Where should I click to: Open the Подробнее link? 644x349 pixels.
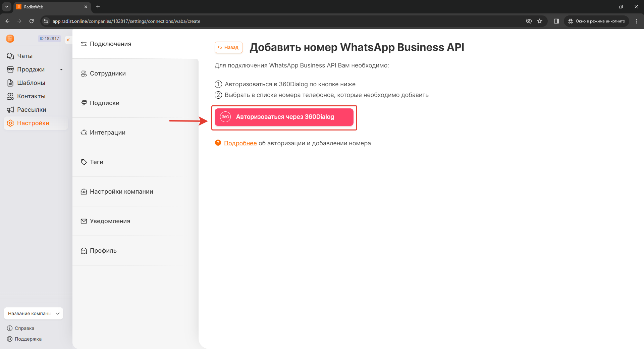click(x=240, y=143)
